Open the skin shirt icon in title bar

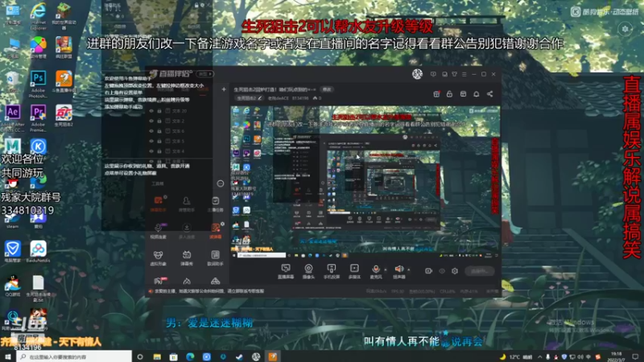[454, 74]
